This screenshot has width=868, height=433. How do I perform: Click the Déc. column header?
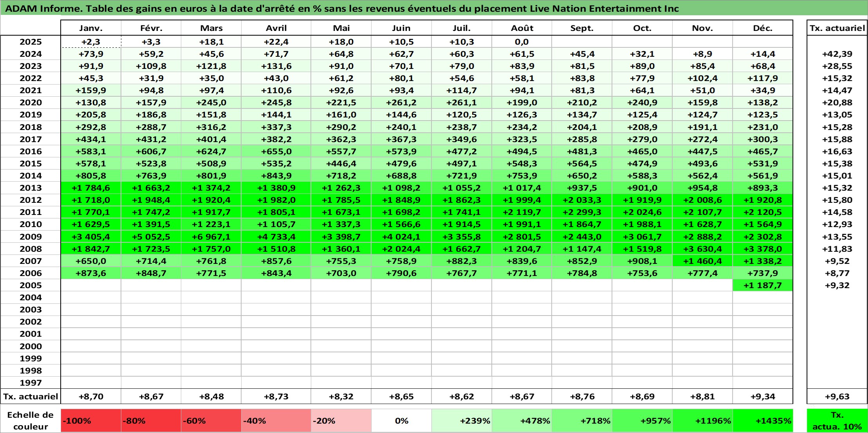point(762,28)
